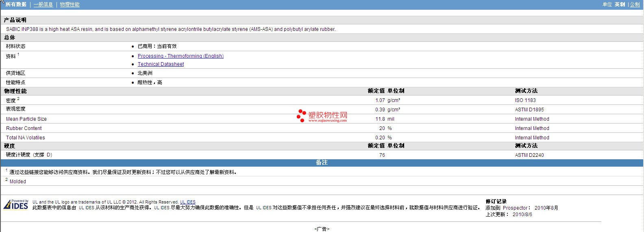This screenshot has height=232, width=644.
Task: Select the Mean Particle Size row
Action: [322, 119]
